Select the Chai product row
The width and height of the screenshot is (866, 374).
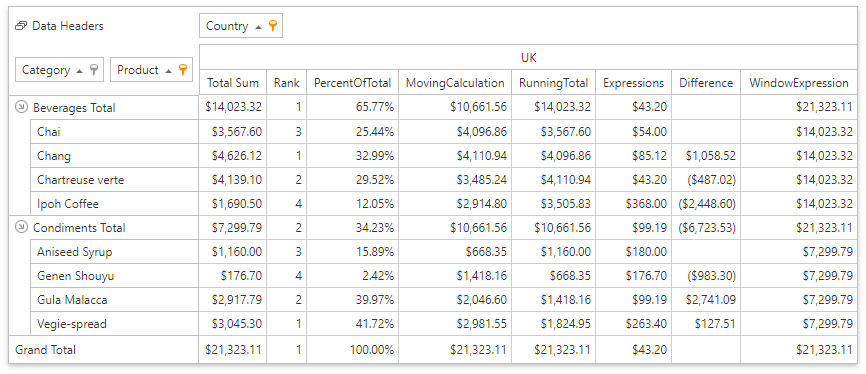coord(114,131)
